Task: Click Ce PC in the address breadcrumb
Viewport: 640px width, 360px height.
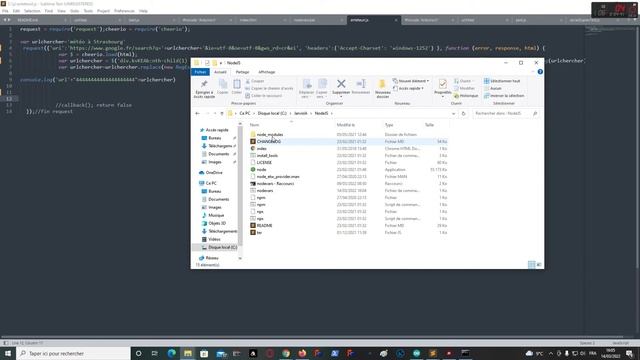Action: click(x=245, y=113)
